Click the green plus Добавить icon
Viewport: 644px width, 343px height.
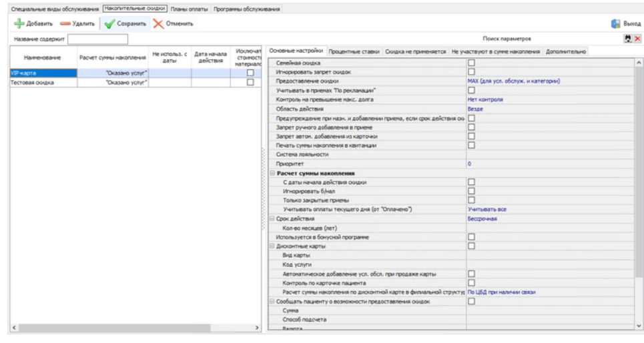coord(19,24)
